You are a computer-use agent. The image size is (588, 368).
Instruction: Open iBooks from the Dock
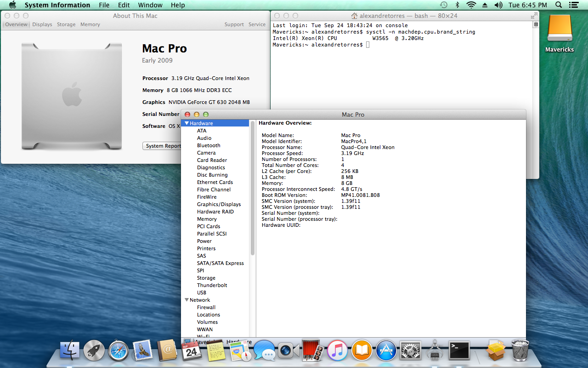[362, 351]
